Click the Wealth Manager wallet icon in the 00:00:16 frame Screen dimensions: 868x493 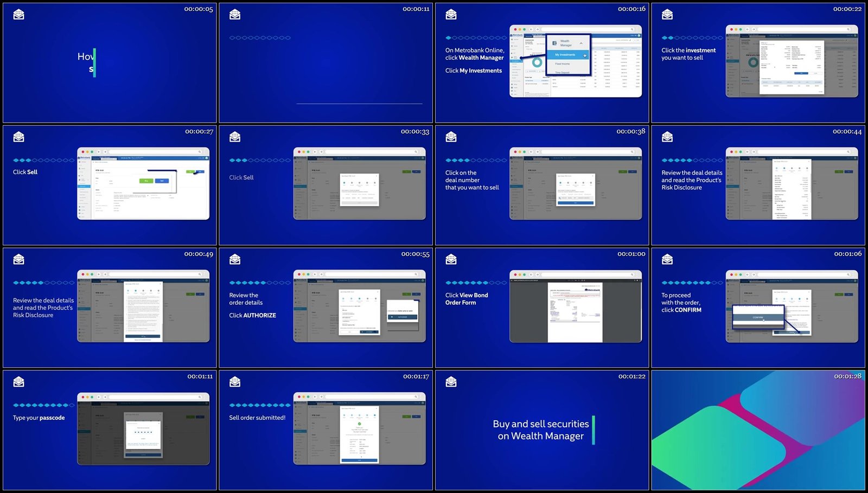pyautogui.click(x=554, y=43)
